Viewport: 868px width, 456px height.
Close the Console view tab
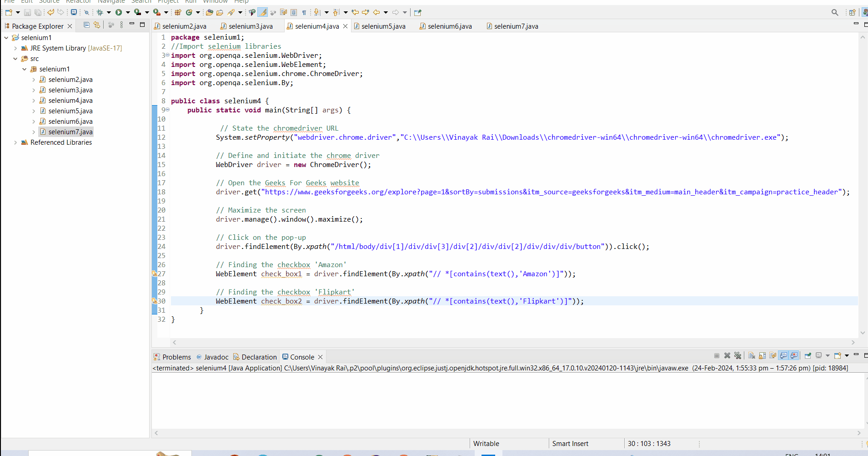tap(320, 357)
